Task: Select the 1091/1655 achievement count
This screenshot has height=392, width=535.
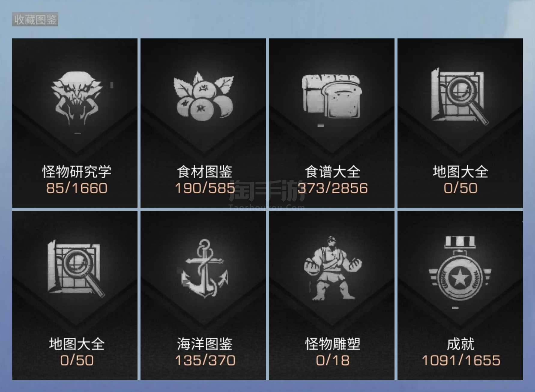Action: click(461, 360)
